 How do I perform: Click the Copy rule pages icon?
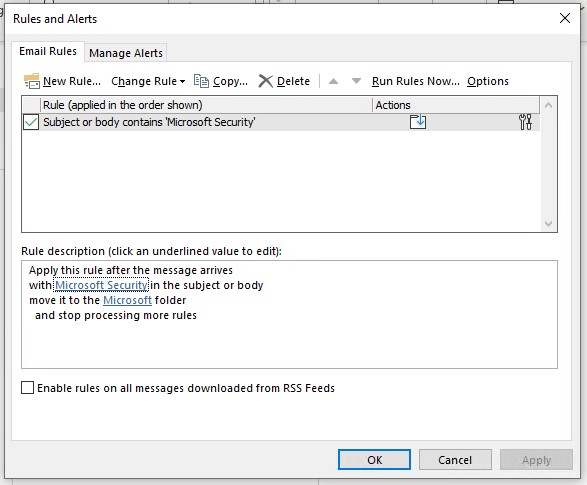201,81
